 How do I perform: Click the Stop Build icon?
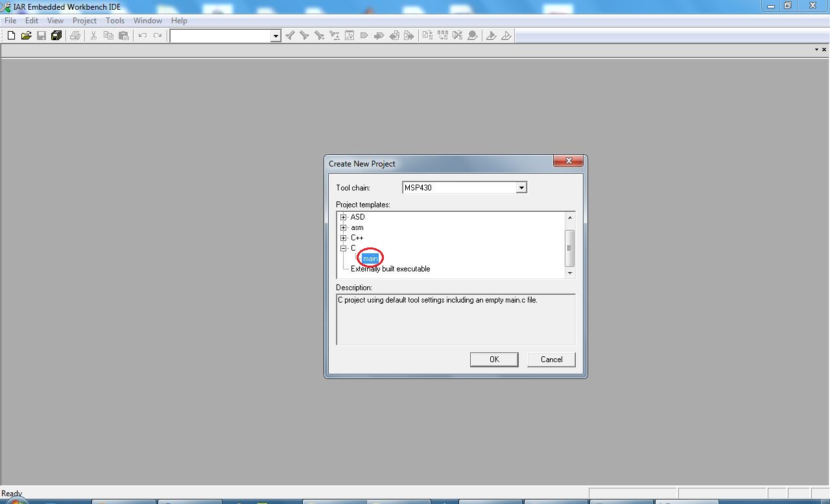click(x=457, y=36)
